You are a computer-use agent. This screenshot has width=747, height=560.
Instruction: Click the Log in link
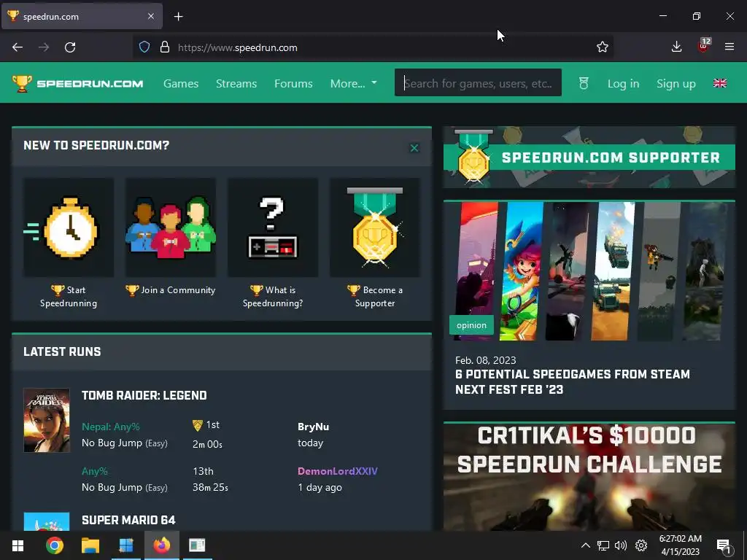[x=623, y=83]
